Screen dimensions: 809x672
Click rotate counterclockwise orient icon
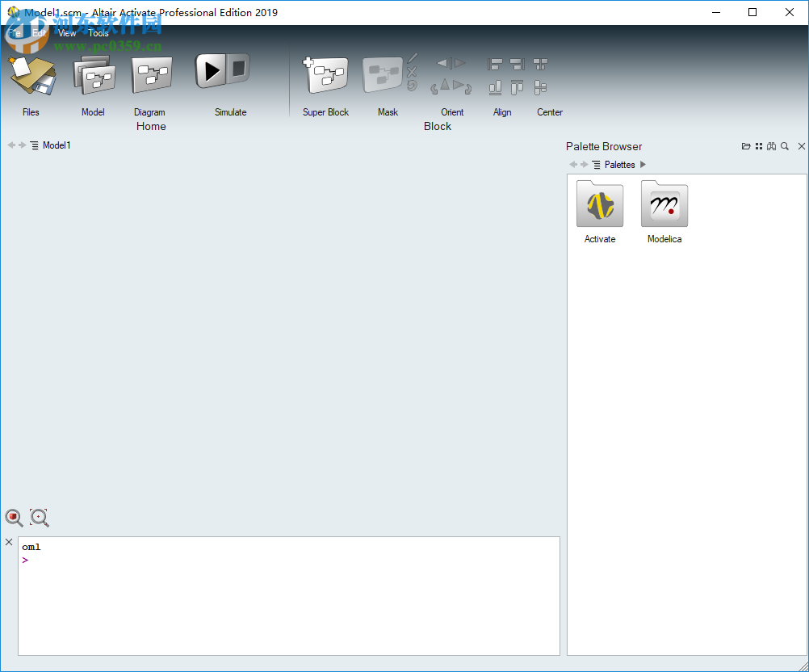coord(439,86)
